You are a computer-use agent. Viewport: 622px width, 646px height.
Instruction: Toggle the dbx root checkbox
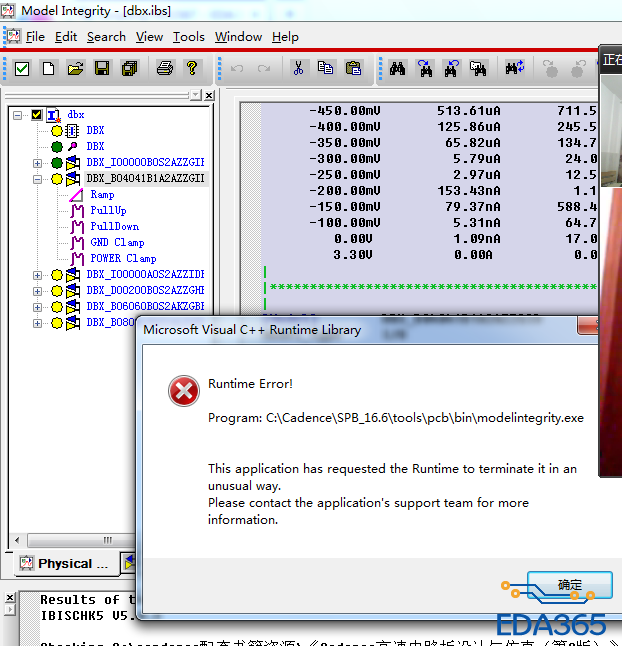tap(37, 115)
